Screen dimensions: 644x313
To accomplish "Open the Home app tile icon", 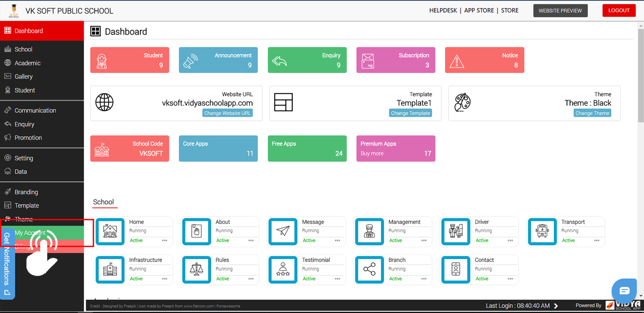I will 110,231.
